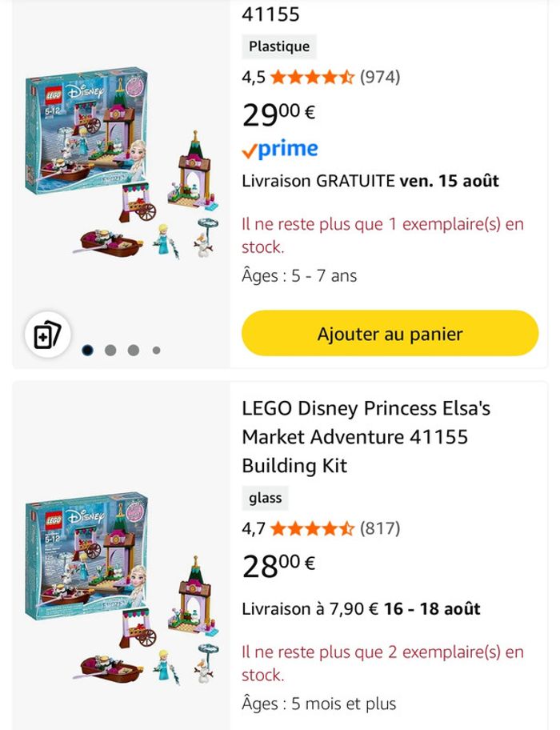Screen dimensions: 560x730
Task: Select the fourth small carousel dot
Action: coord(156,350)
